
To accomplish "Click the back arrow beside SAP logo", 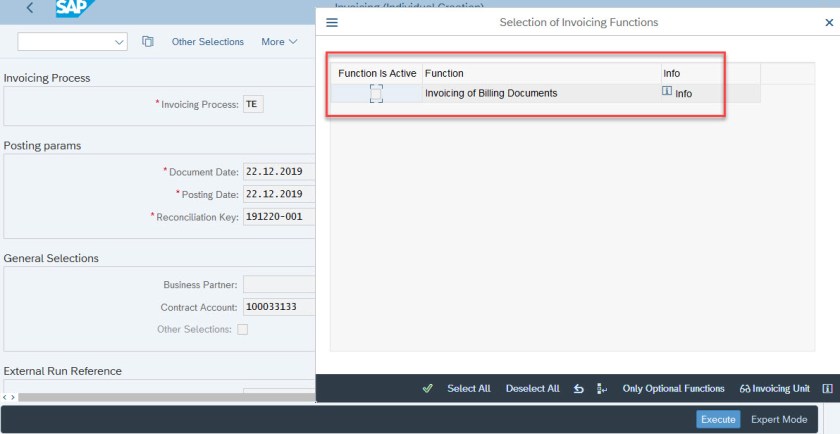I will 30,8.
